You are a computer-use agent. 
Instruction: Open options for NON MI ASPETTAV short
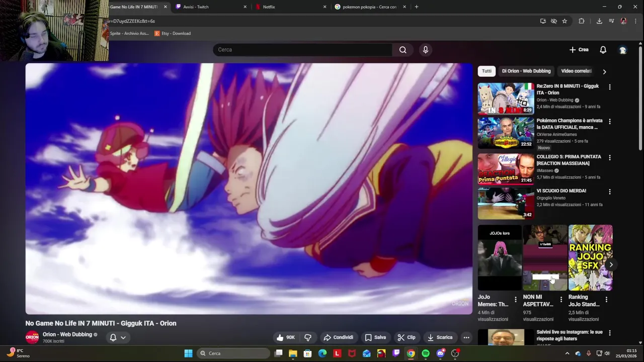561,300
